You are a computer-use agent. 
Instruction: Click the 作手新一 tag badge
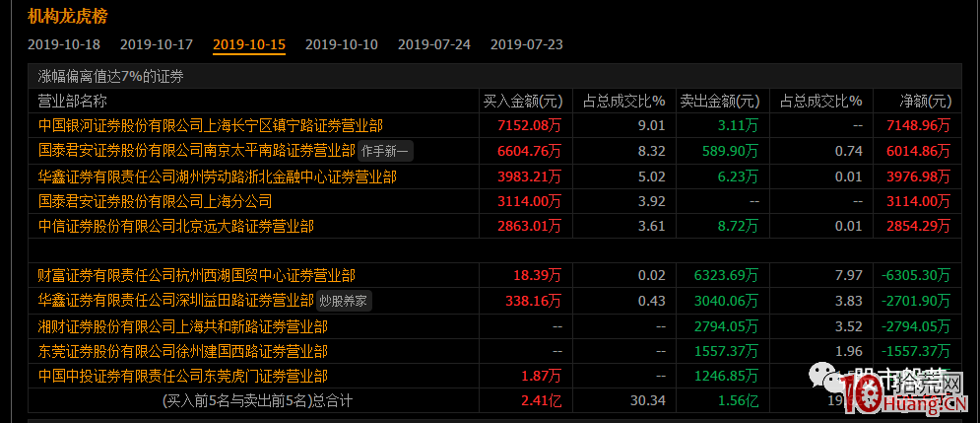point(386,152)
